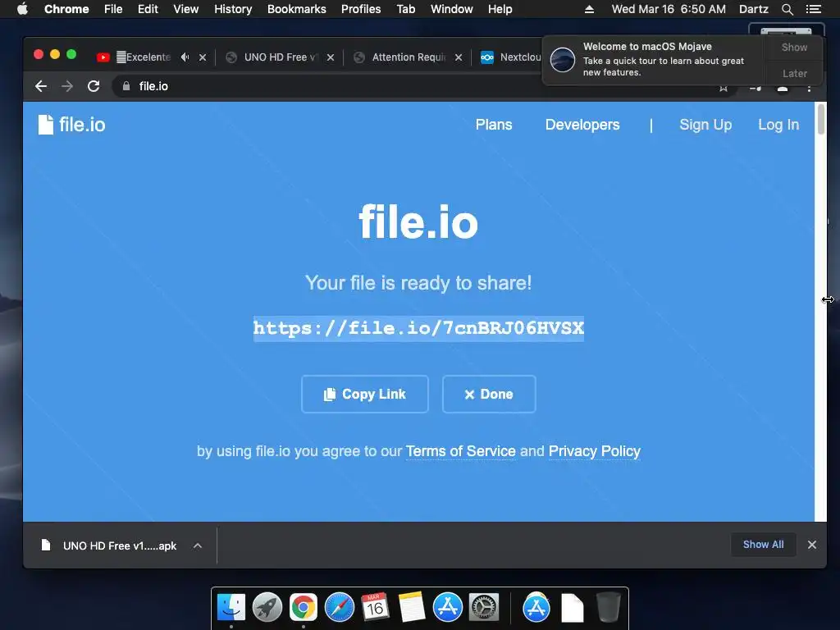Open the blank document in the Dock

[572, 608]
